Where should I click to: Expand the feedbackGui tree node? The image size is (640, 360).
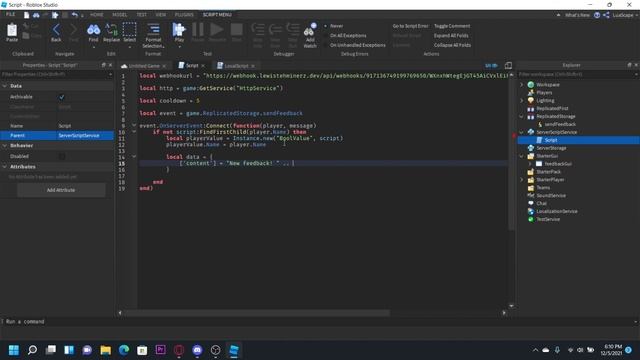[x=530, y=164]
